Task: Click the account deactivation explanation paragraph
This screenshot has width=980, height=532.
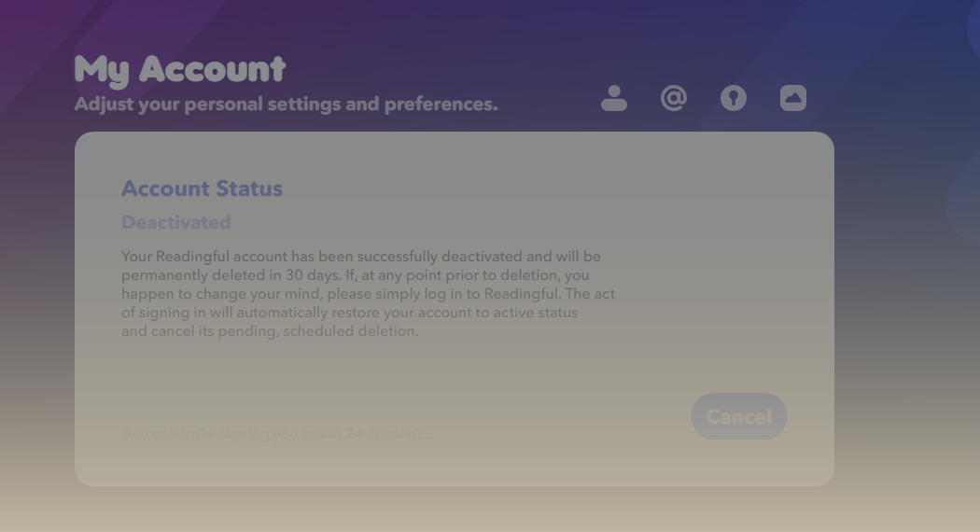Action: click(368, 294)
